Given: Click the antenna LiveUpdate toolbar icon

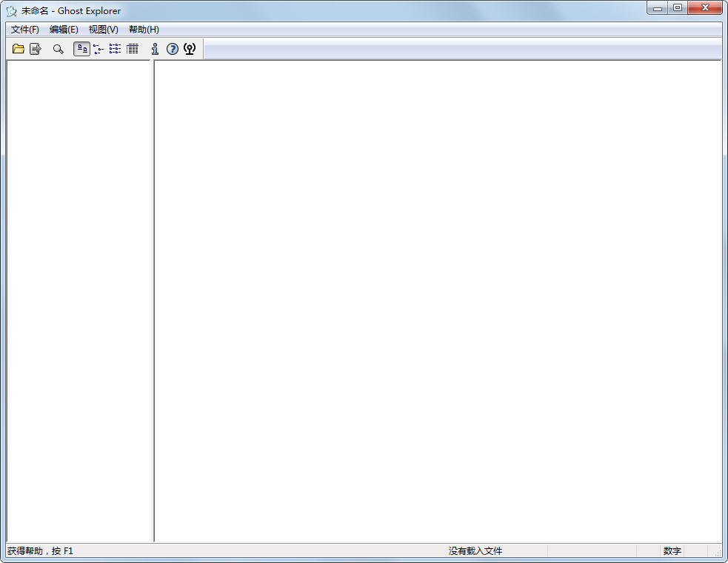Looking at the screenshot, I should pyautogui.click(x=190, y=49).
